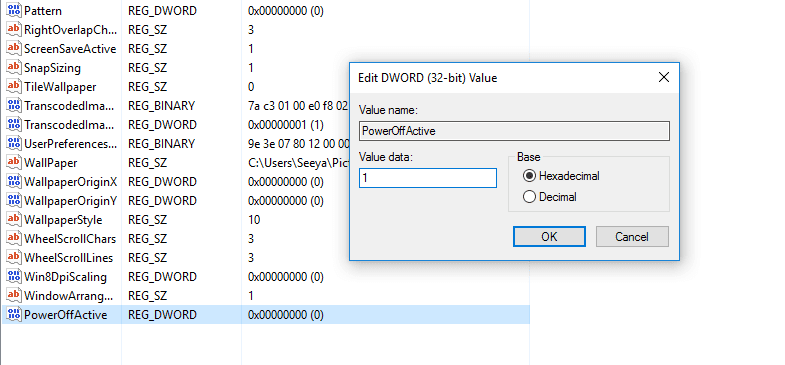Select the Hexadecimal base option
Image resolution: width=785 pixels, height=365 pixels.
[x=561, y=176]
